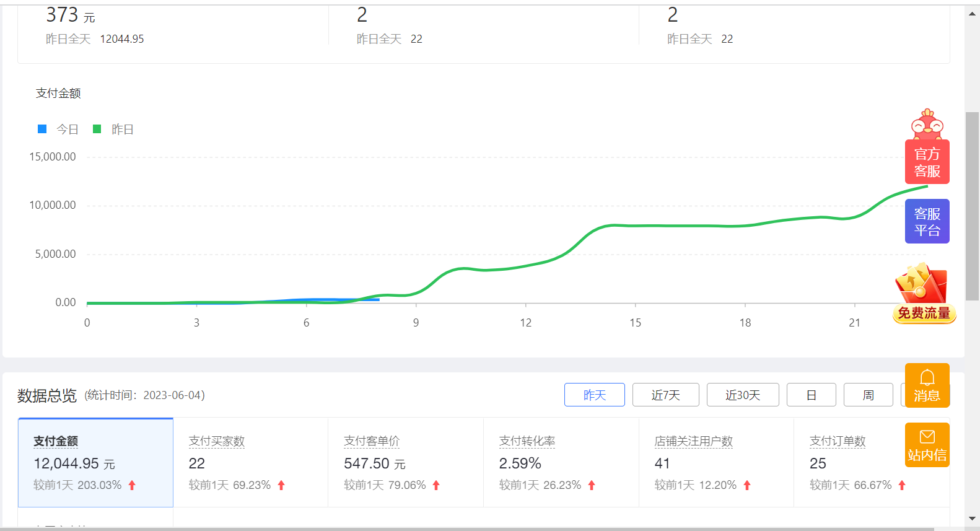Open the 客服平台 floating button
This screenshot has width=980, height=531.
point(927,221)
